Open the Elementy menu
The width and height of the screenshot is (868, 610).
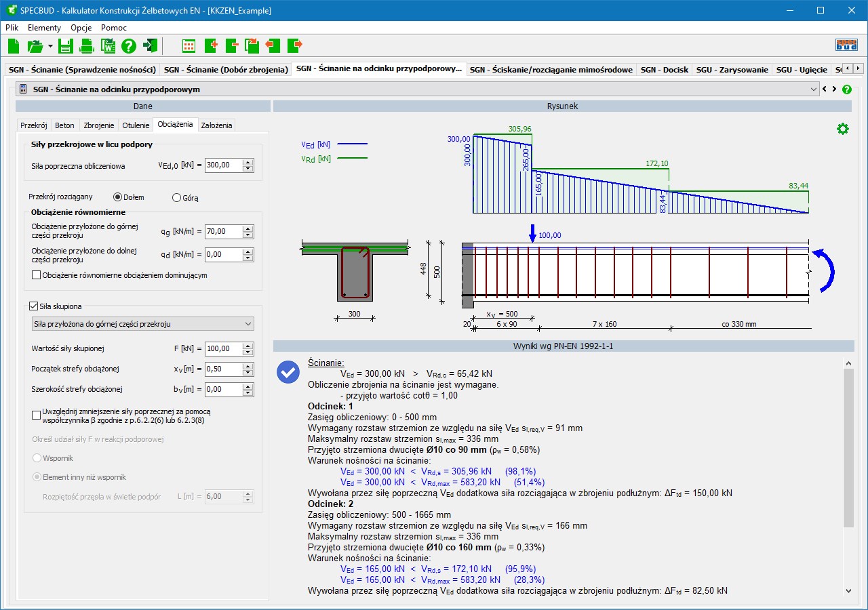[x=44, y=28]
